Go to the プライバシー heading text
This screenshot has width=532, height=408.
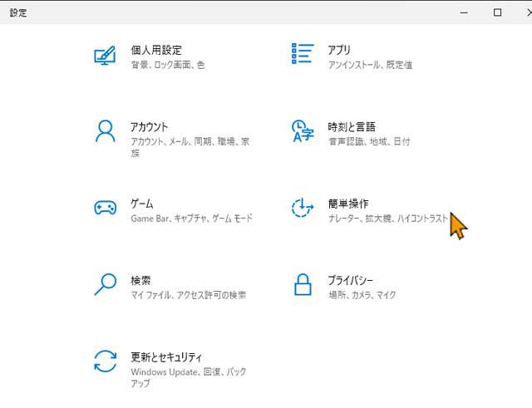click(351, 280)
